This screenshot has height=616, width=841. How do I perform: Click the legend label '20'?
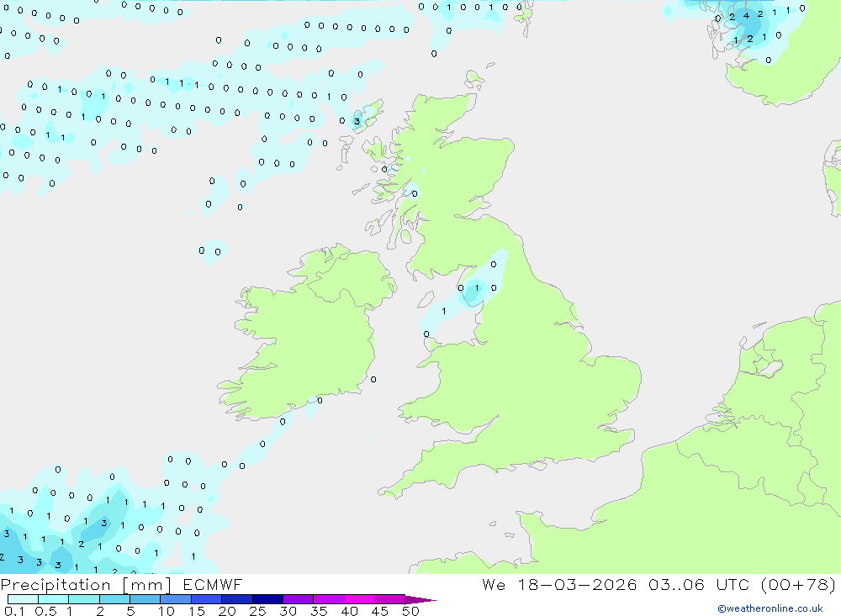(227, 611)
